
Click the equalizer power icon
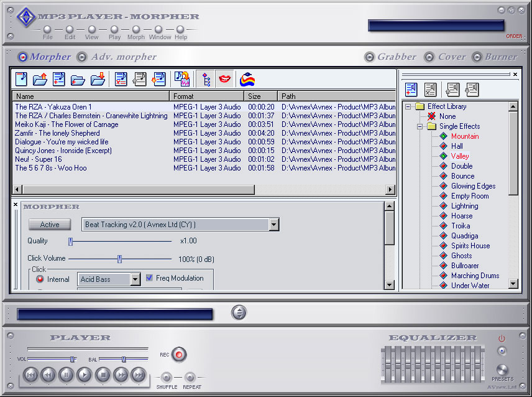(502, 339)
